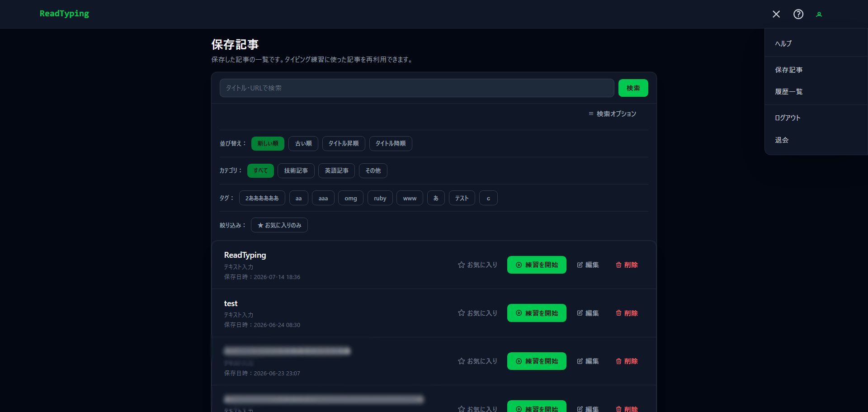
Task: Select the ruby tag
Action: 380,198
